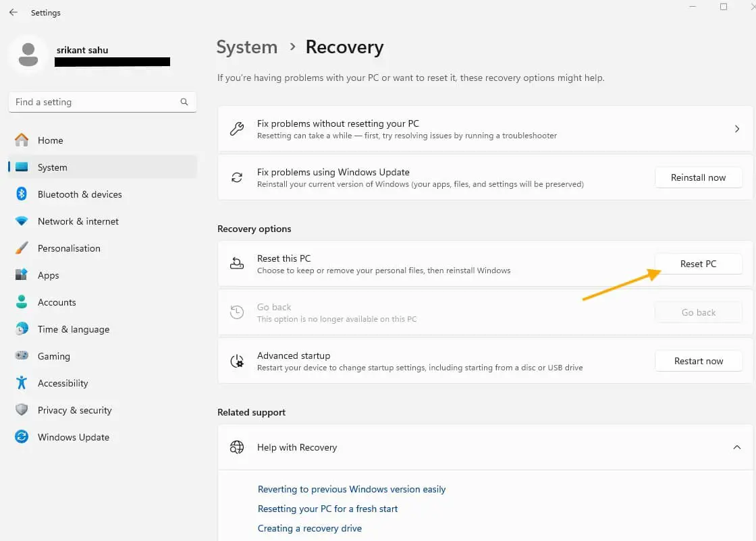This screenshot has width=756, height=541.
Task: Click the Find a setting search box
Action: pyautogui.click(x=102, y=102)
